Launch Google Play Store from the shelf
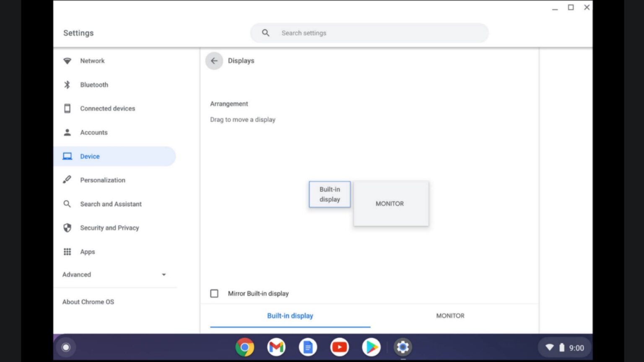 coord(371,347)
